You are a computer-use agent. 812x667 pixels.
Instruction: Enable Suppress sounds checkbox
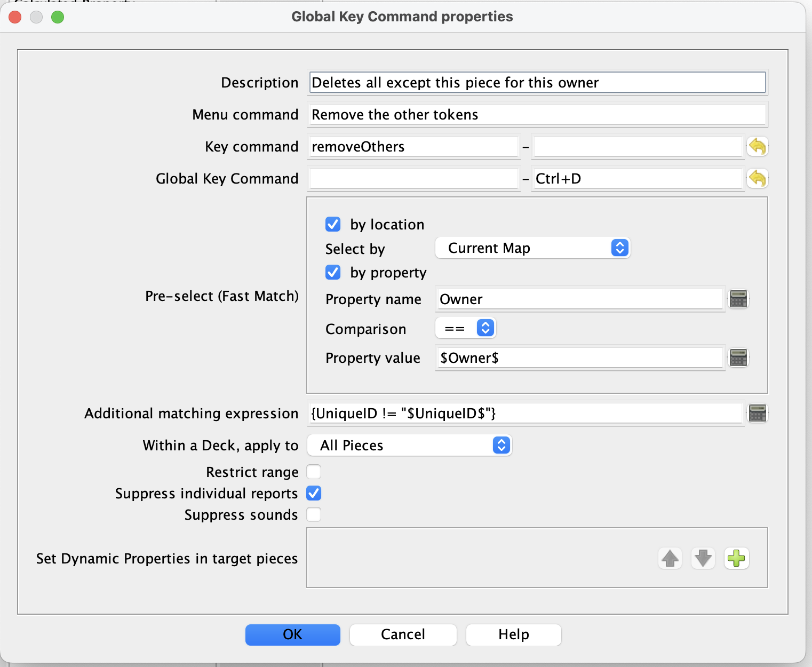click(x=314, y=515)
